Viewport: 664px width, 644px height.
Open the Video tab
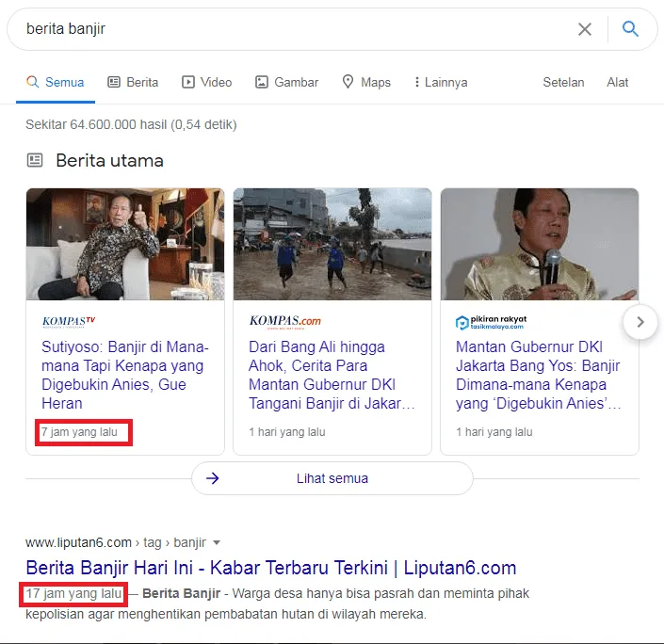click(206, 82)
